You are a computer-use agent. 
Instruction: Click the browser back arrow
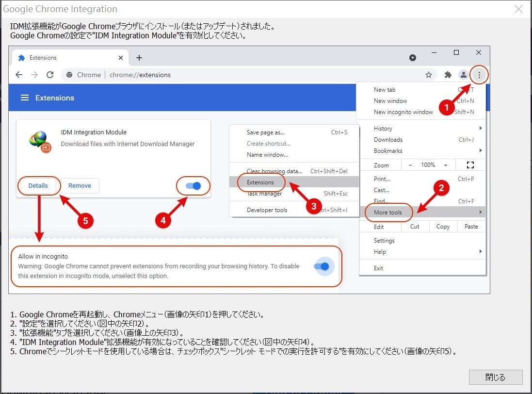pyautogui.click(x=19, y=75)
